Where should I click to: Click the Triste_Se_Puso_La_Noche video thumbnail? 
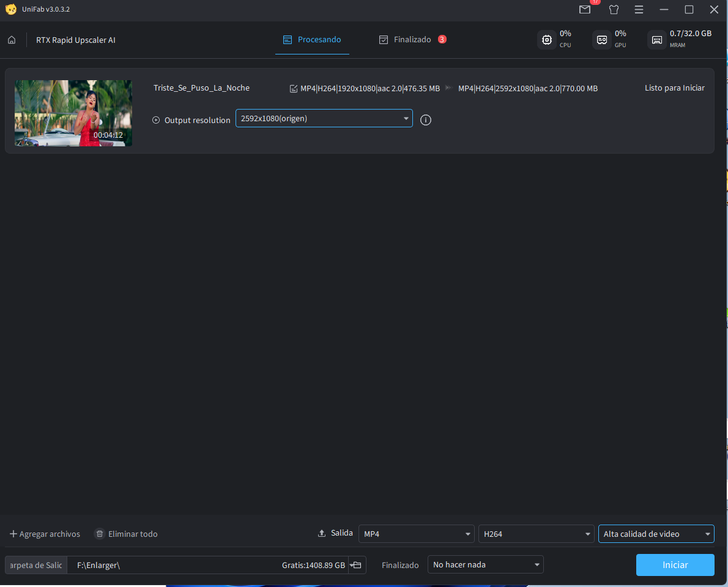pos(73,113)
